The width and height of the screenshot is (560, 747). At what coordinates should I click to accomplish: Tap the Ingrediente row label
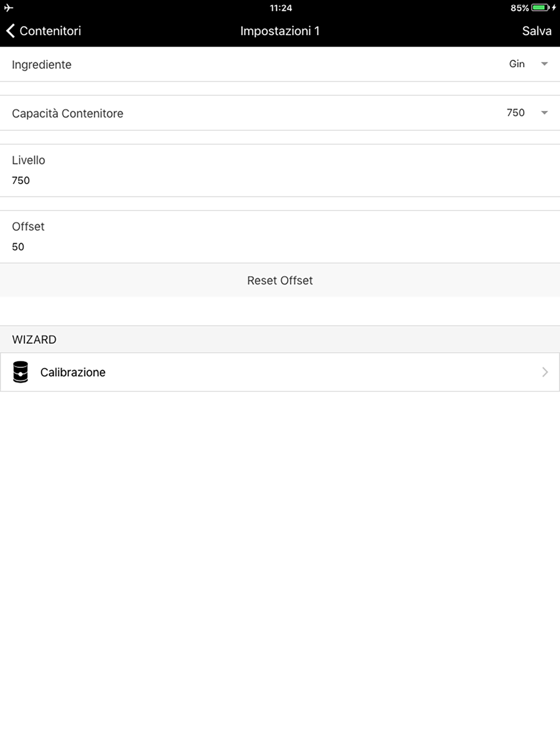coord(41,64)
